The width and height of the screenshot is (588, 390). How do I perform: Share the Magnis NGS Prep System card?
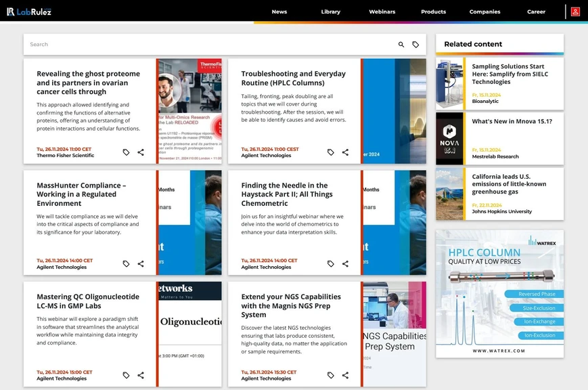coord(345,375)
